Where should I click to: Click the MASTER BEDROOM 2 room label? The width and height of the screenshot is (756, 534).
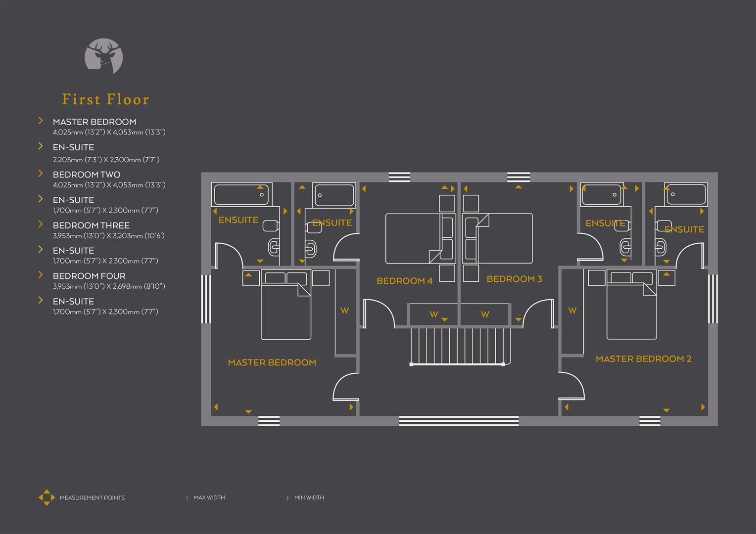(644, 358)
